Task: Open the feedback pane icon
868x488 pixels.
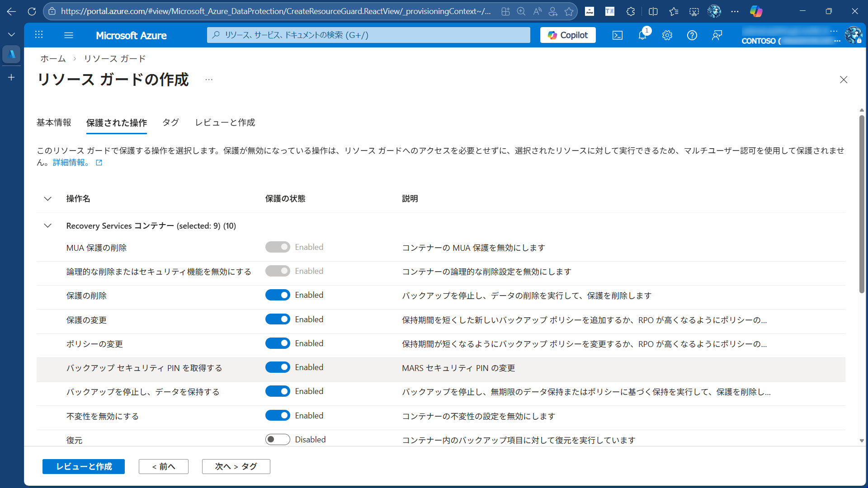Action: 717,35
